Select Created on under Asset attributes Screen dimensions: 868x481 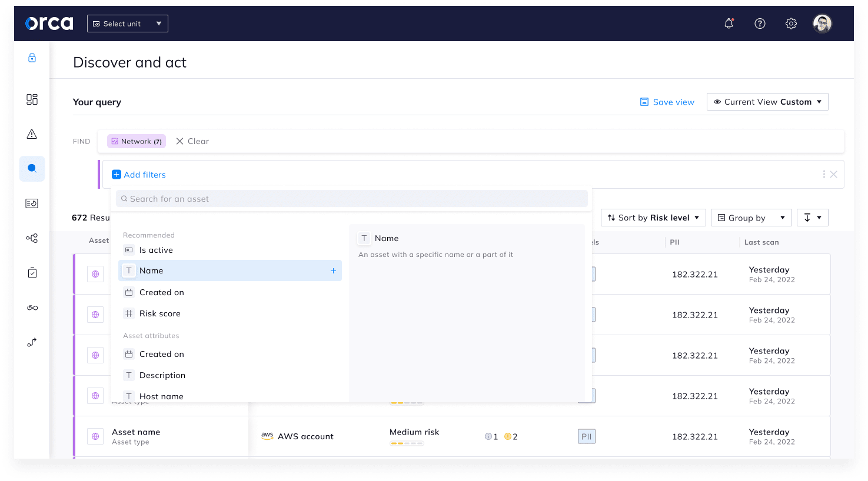tap(230, 354)
